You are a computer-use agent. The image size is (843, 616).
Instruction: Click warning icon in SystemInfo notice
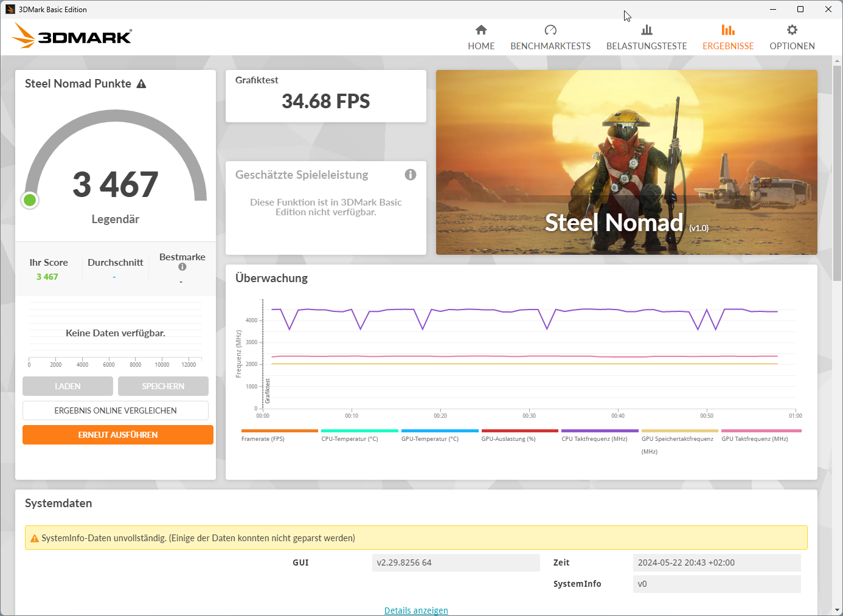click(35, 538)
